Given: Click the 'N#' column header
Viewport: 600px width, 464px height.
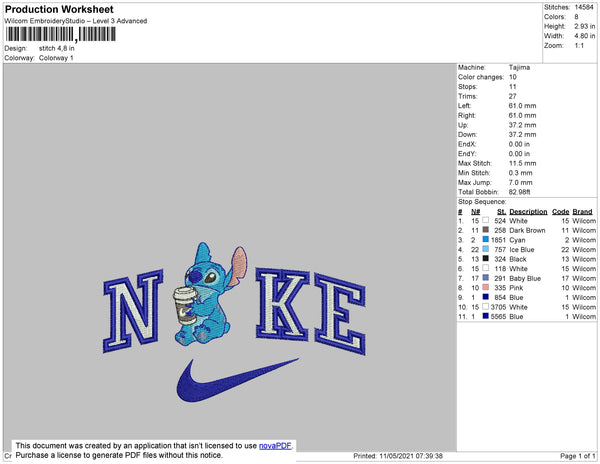Looking at the screenshot, I should (476, 211).
